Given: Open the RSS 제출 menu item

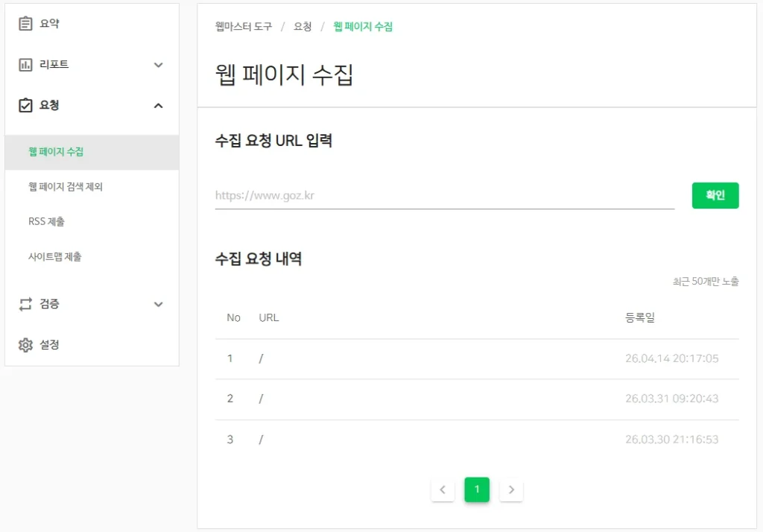Looking at the screenshot, I should point(46,222).
